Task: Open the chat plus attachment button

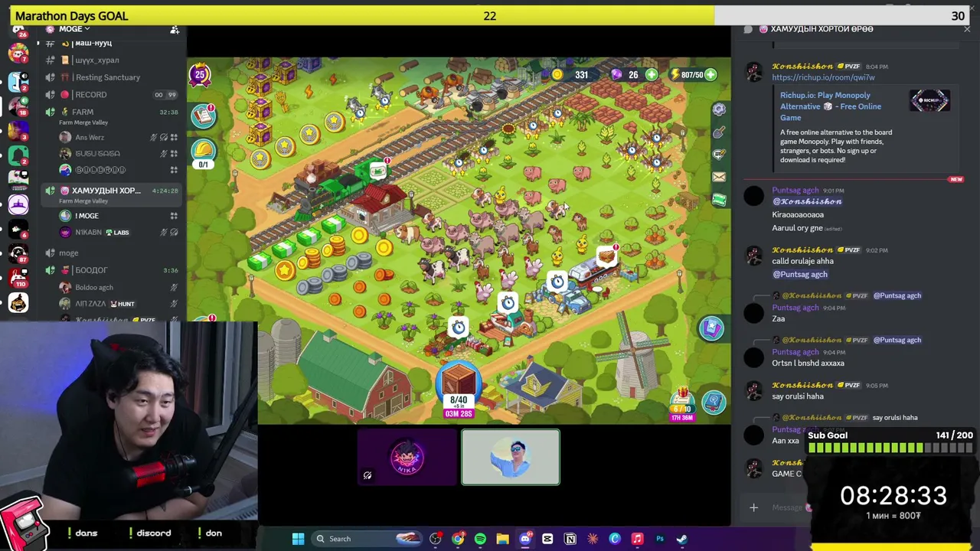Action: 753,507
